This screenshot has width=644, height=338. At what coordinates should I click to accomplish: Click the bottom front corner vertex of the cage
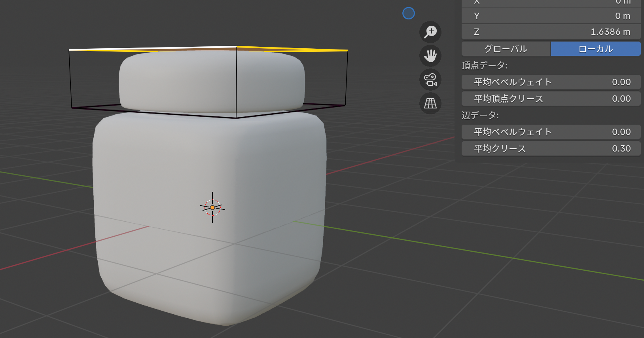[236, 118]
